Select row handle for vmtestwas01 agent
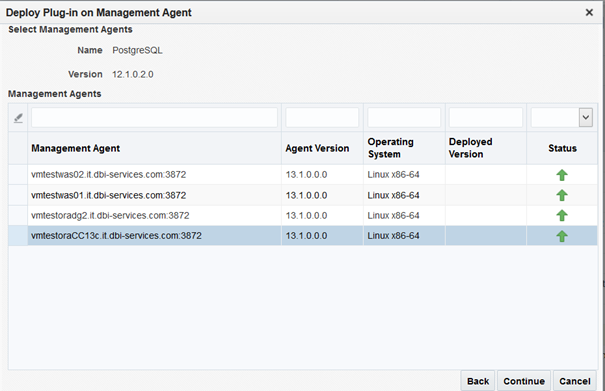The width and height of the screenshot is (605, 391). [x=18, y=195]
